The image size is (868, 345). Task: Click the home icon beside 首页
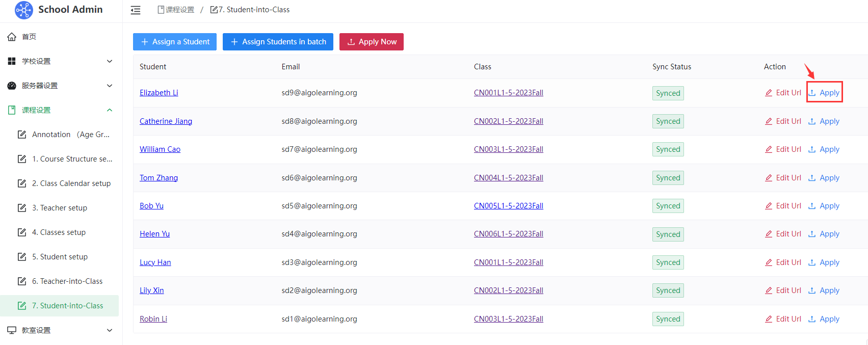12,37
